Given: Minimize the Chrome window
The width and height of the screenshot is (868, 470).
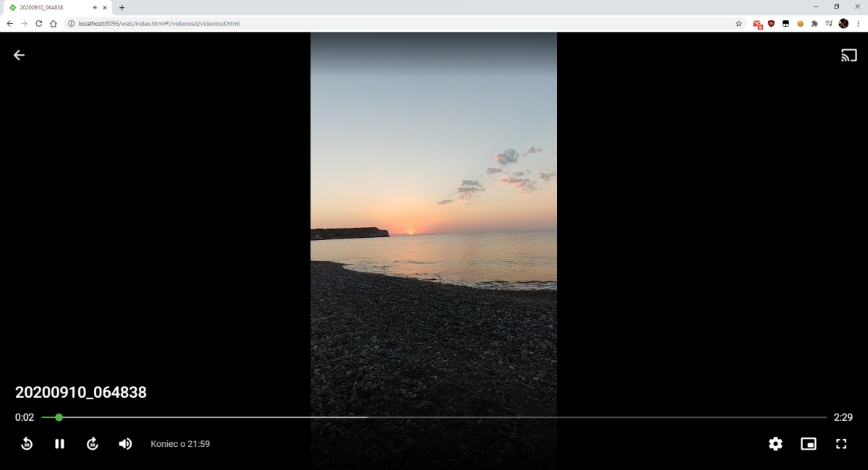Looking at the screenshot, I should pos(816,7).
